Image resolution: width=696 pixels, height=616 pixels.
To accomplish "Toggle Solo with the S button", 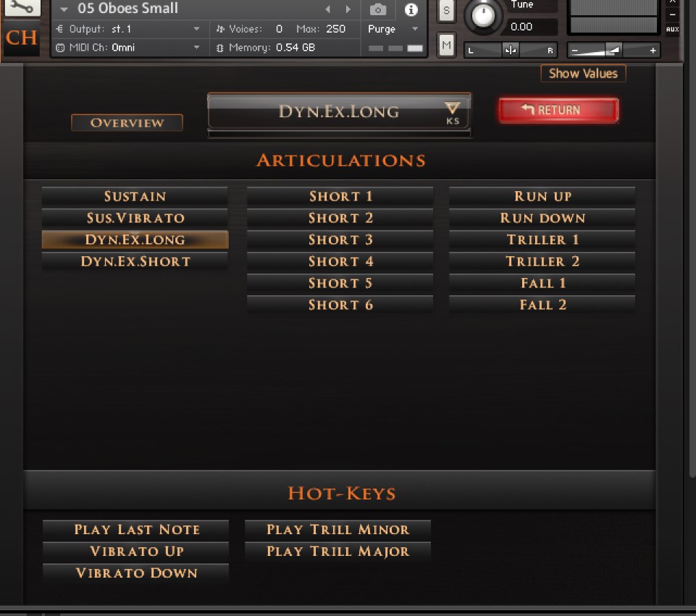I will pyautogui.click(x=446, y=11).
